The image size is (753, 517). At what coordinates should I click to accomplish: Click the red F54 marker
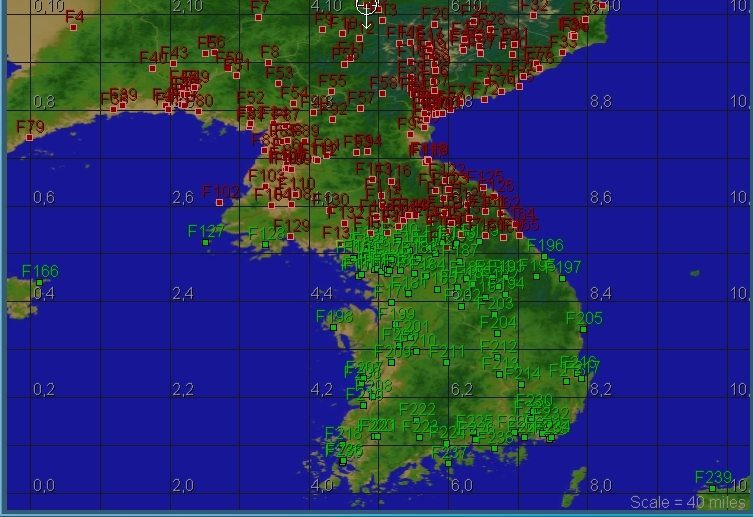[x=293, y=103]
